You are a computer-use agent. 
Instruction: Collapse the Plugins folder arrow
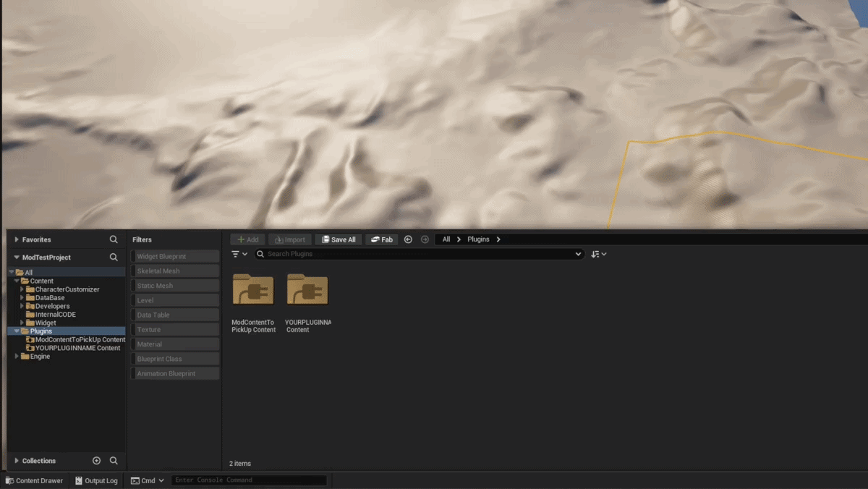tap(17, 331)
